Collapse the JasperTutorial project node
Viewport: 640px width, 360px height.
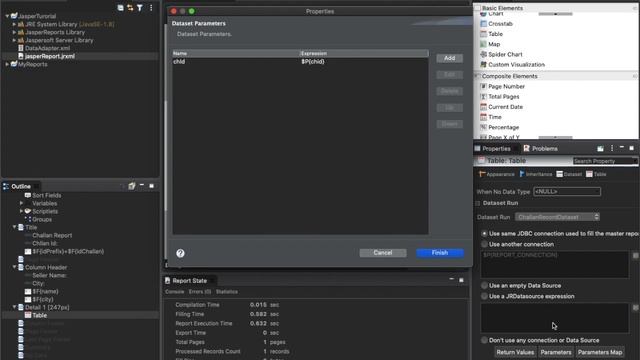(x=7, y=16)
